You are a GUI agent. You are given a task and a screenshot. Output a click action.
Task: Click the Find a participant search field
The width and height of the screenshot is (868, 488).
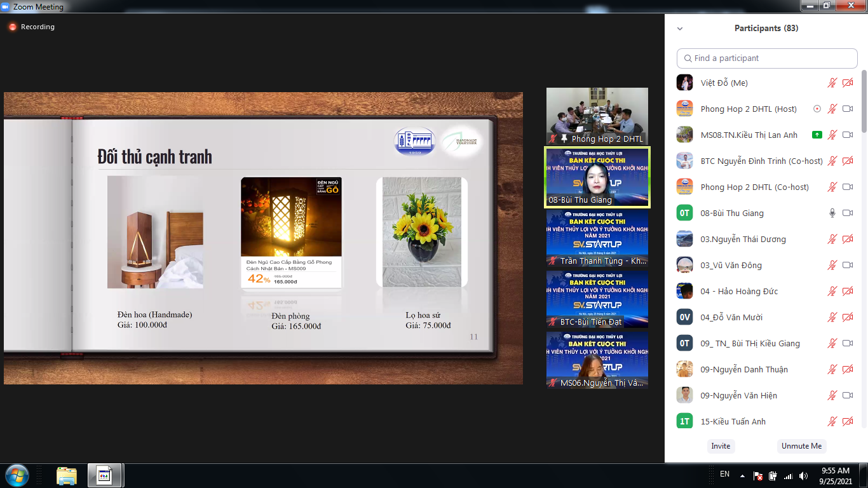point(767,58)
